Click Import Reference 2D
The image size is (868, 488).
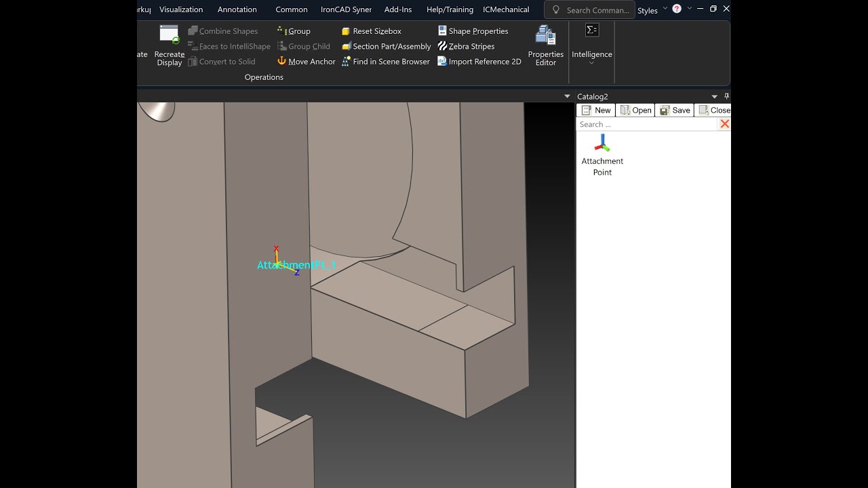tap(479, 62)
